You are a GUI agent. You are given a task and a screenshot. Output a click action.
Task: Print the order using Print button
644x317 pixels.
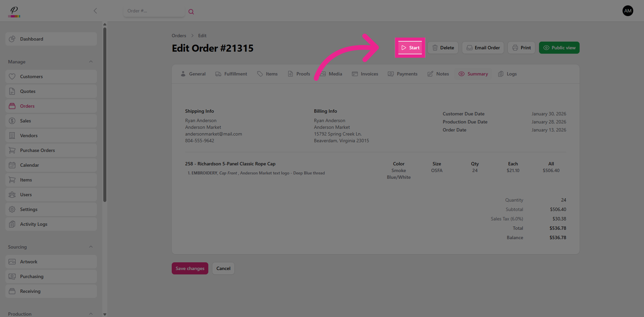[521, 48]
